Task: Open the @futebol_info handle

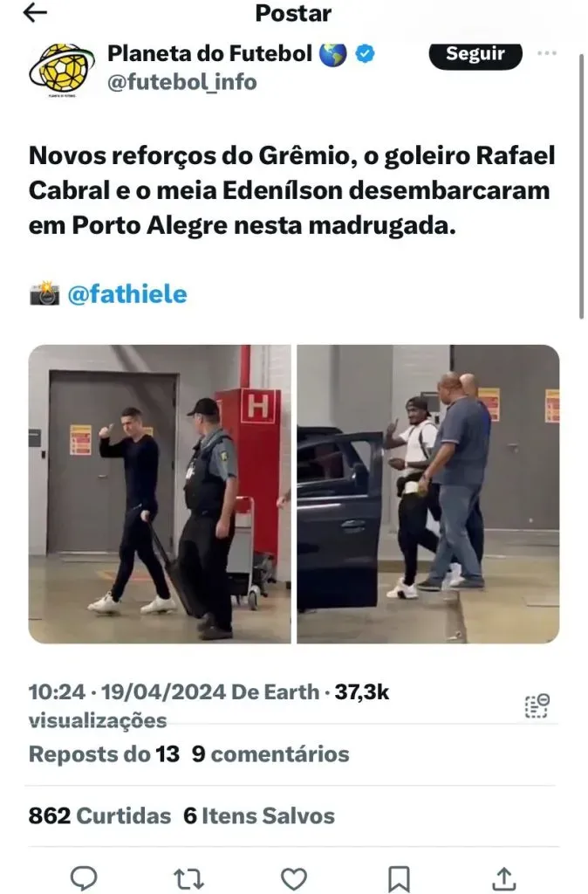Action: (x=182, y=83)
